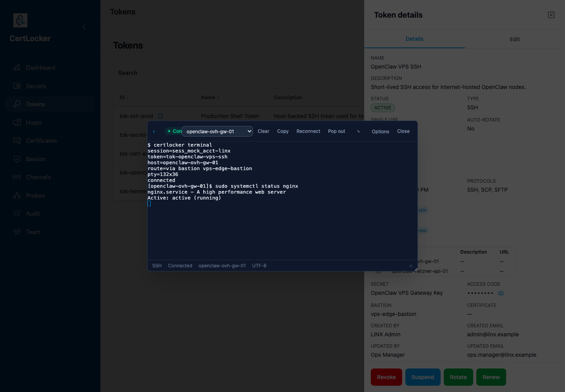Open the Dashboard sidebar icon

17,68
